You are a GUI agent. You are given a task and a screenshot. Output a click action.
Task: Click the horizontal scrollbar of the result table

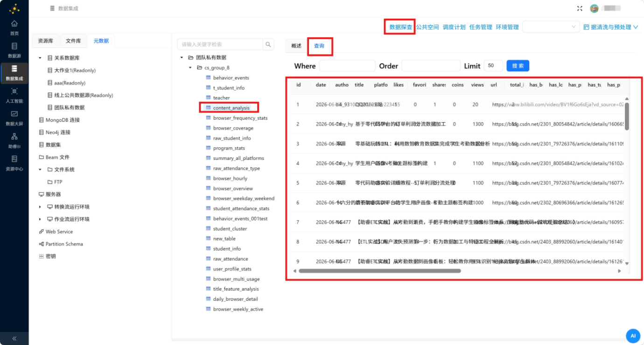click(x=379, y=271)
